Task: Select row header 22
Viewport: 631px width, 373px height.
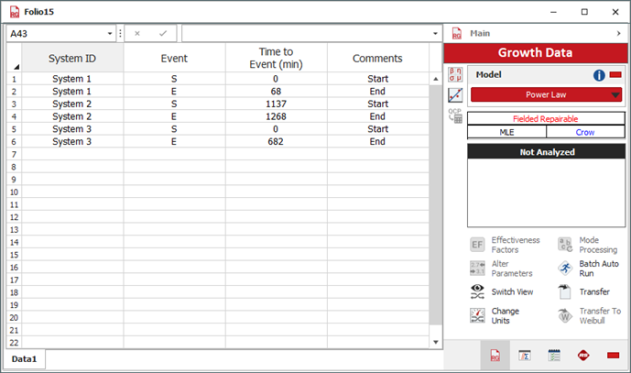Action: (x=14, y=342)
